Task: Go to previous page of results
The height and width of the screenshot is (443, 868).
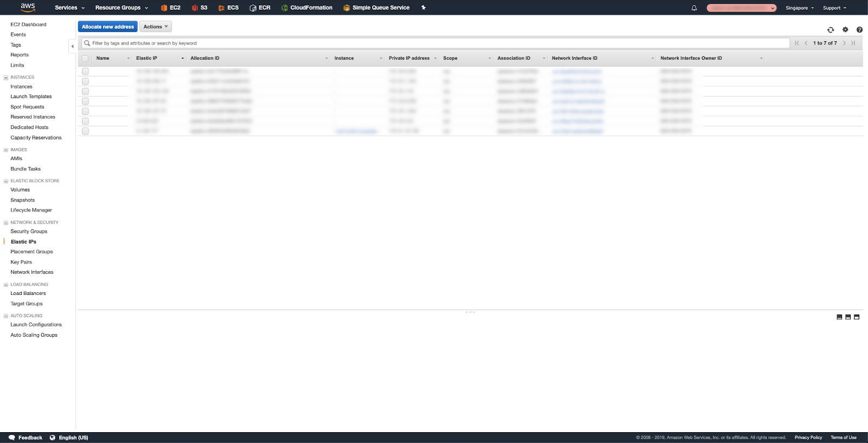Action: (806, 43)
